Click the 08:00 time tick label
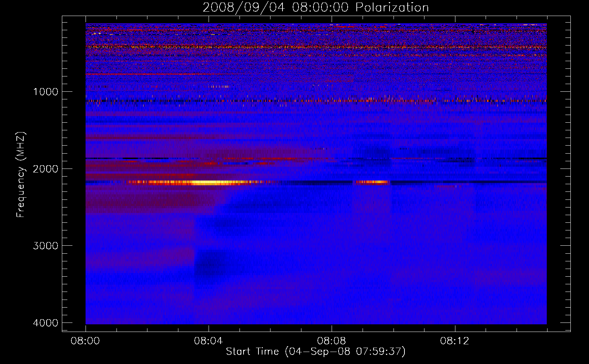589x364 pixels. pyautogui.click(x=85, y=341)
